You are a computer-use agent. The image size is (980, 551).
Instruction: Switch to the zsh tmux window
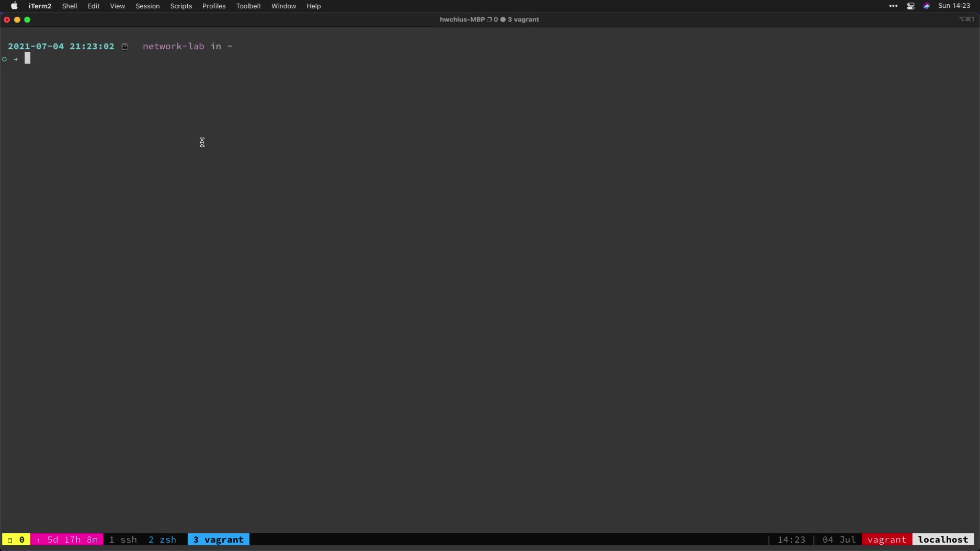[163, 539]
